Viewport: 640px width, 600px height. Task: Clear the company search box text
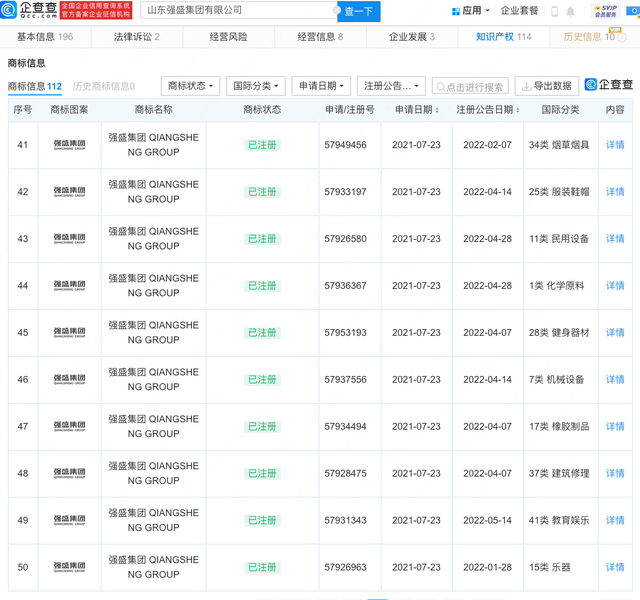click(x=336, y=11)
